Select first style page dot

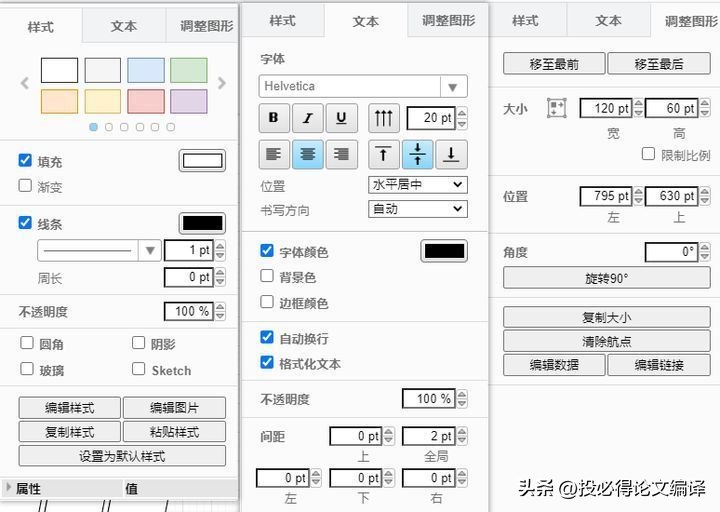tap(94, 127)
